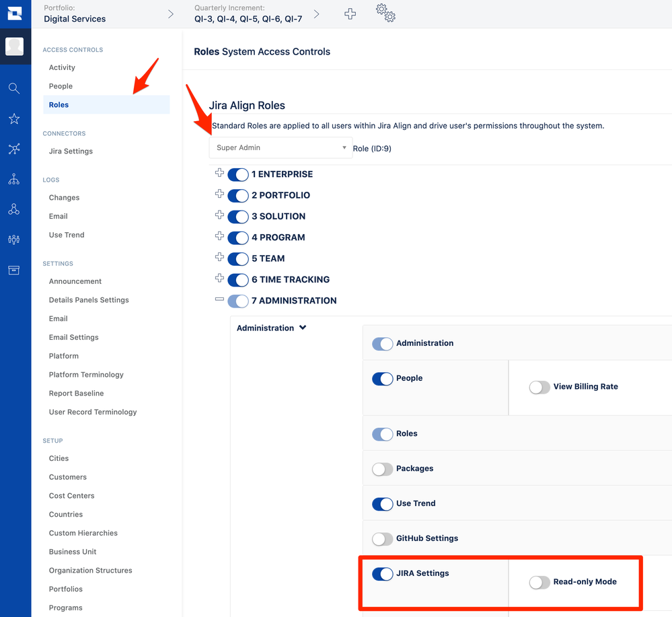Open Use Trend under Logs

tap(67, 235)
